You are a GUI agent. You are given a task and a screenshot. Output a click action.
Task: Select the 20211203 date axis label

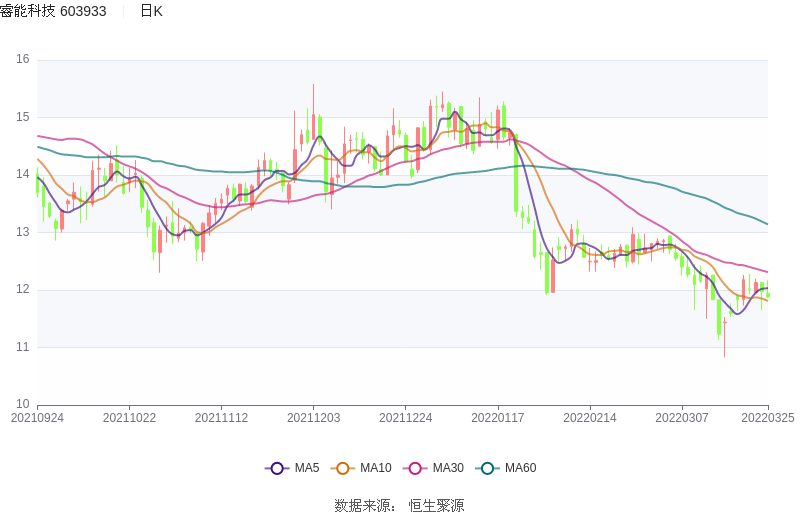(313, 418)
